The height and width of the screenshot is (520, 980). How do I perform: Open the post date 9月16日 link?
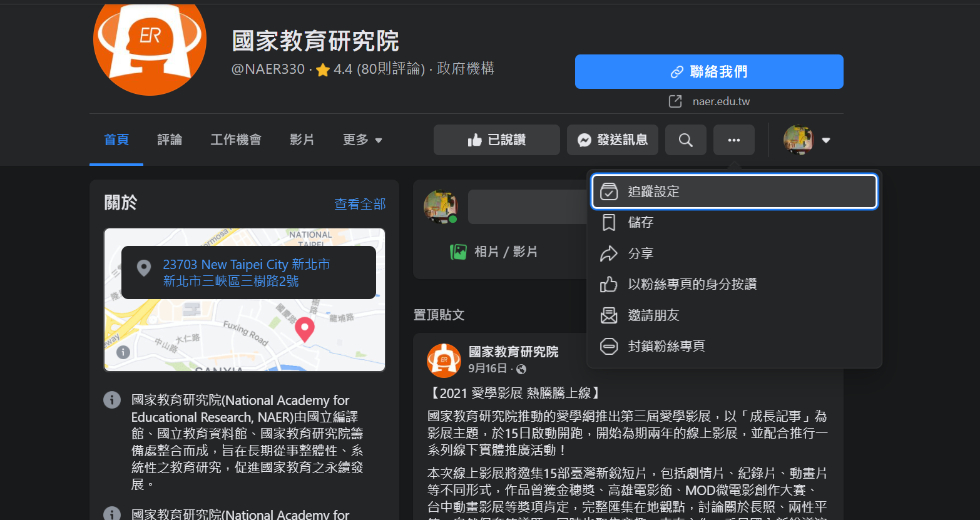pos(487,369)
